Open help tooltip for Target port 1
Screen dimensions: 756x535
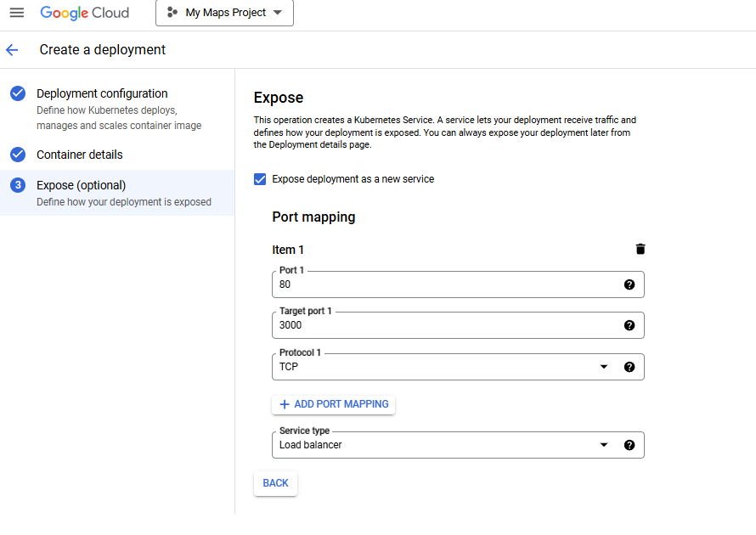tap(629, 325)
